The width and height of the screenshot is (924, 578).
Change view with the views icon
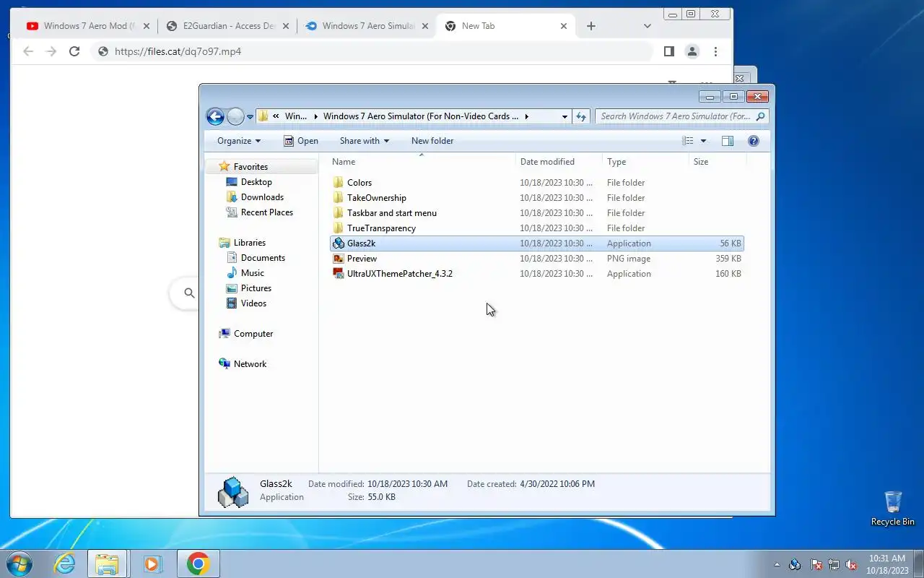click(x=688, y=141)
